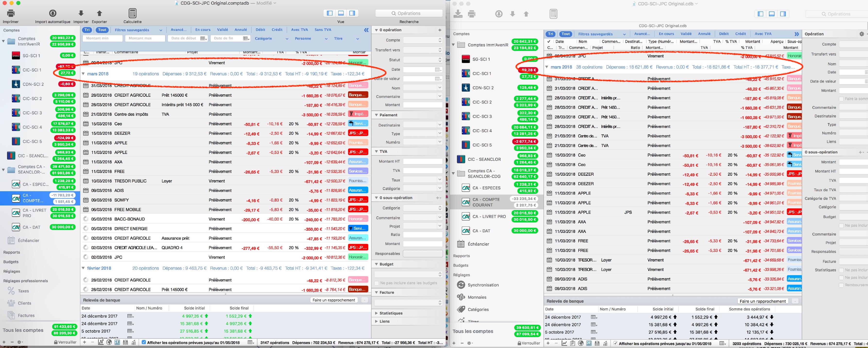Toggle right panel view button in left window
The width and height of the screenshot is (868, 348).
[x=352, y=13]
